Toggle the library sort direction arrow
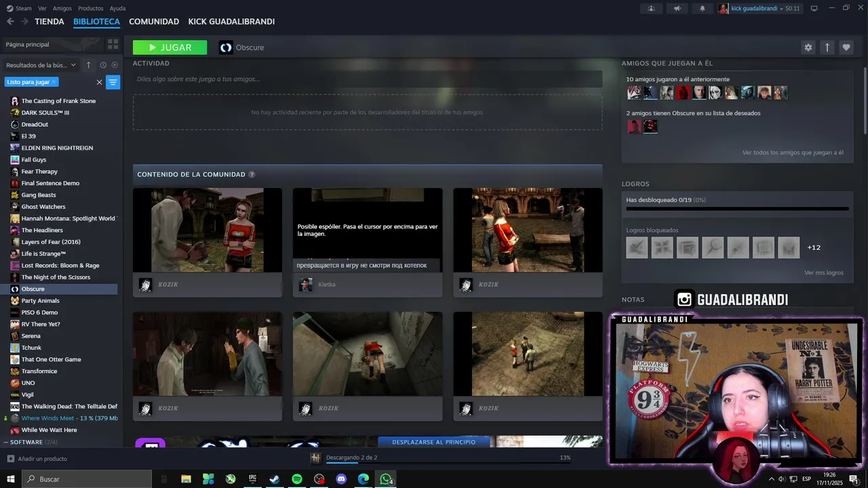 88,65
